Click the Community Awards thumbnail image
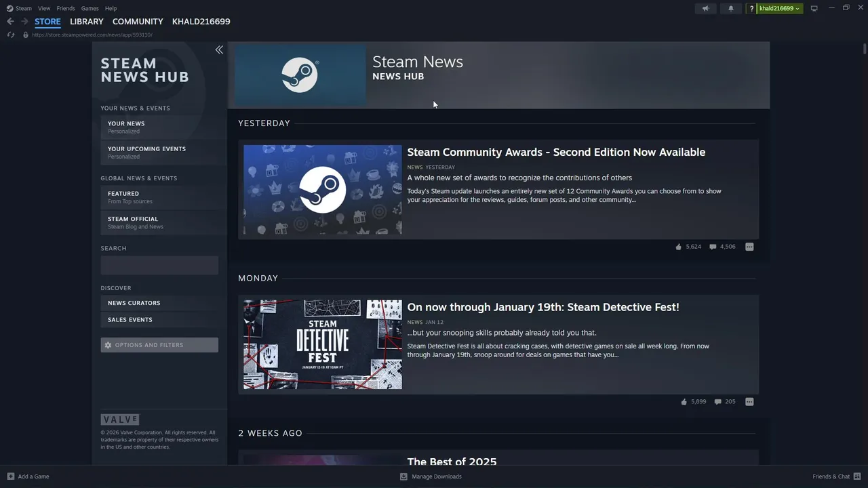This screenshot has height=488, width=868. 323,190
